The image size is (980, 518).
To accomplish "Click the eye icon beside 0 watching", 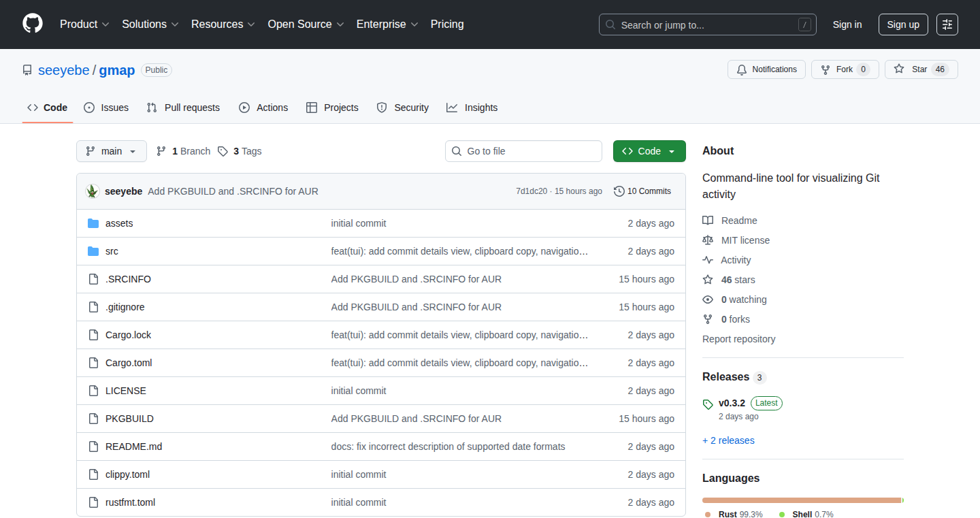I will click(x=708, y=300).
